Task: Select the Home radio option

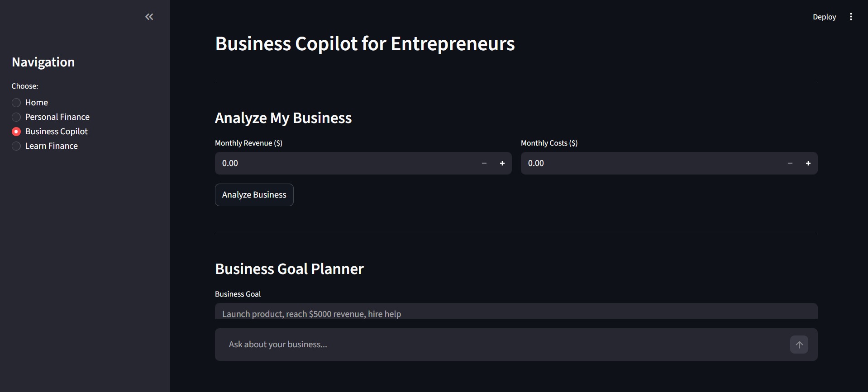Action: (x=16, y=103)
